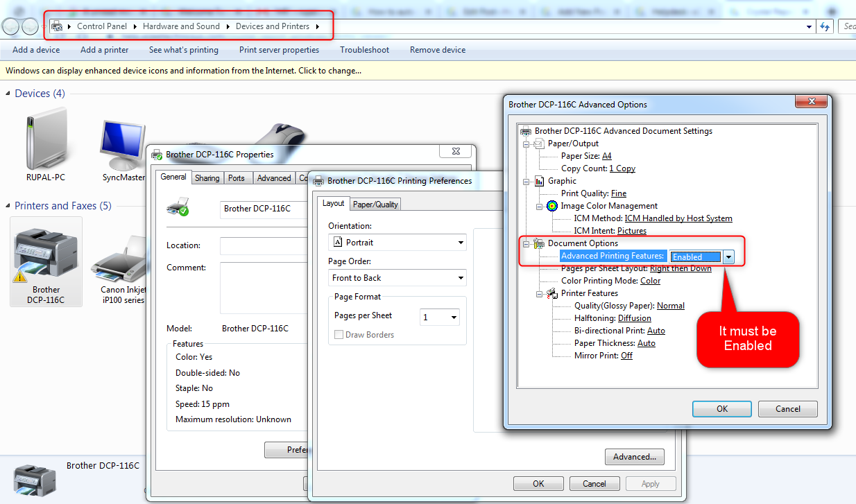The height and width of the screenshot is (504, 856).
Task: Click the root Advanced Document Settings printer icon
Action: [x=526, y=131]
